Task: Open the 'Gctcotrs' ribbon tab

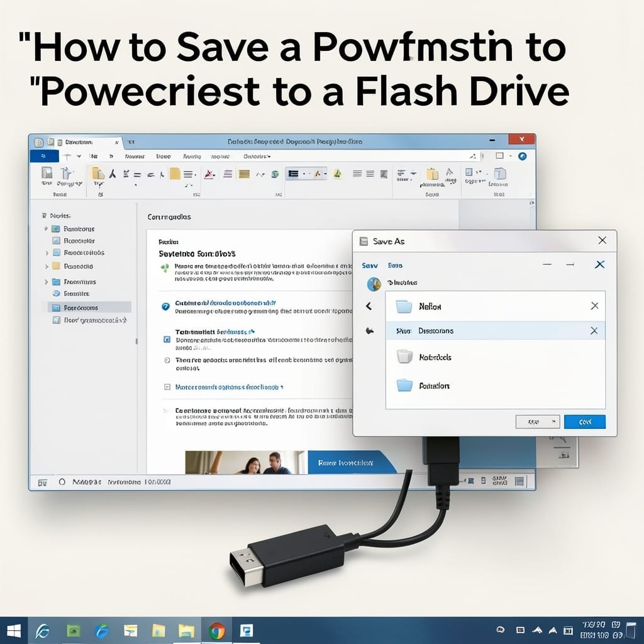Action: 257,157
